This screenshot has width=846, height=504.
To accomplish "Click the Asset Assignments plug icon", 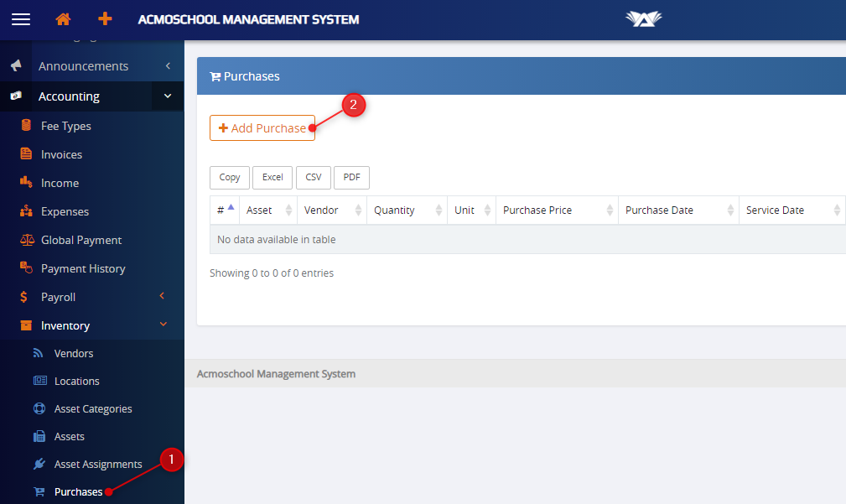I will point(39,464).
